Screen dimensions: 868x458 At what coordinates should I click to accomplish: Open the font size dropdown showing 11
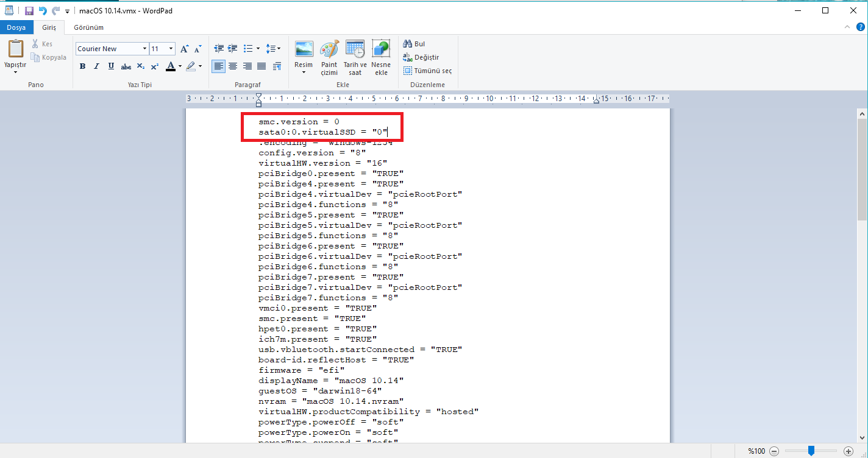click(x=171, y=49)
